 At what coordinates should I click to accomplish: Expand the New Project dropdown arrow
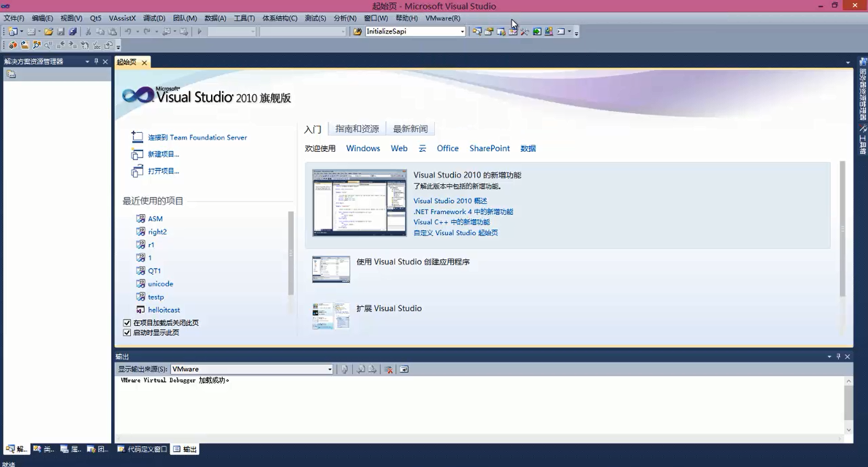(x=22, y=31)
